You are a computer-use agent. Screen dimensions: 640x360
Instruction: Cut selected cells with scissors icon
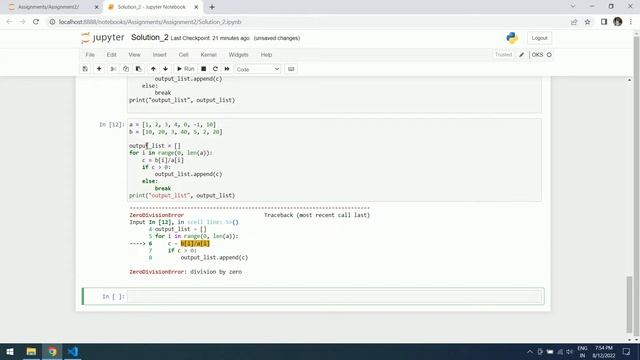coord(113,69)
